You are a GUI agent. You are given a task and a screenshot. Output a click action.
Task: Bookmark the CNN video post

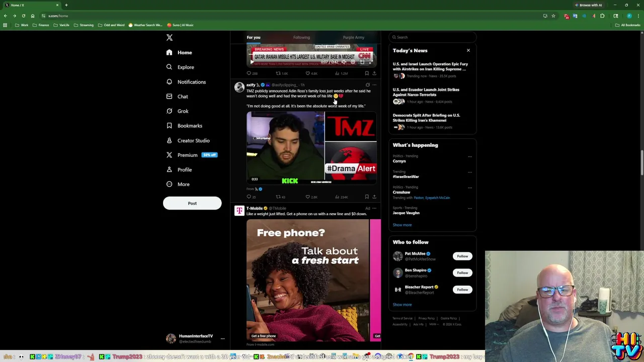(367, 73)
